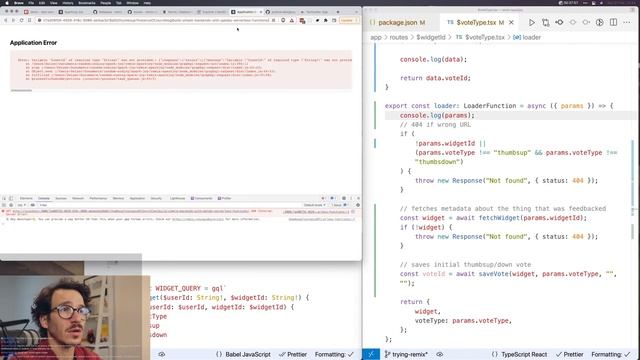Open the console 'top' context dropdown
This screenshot has height=360, width=640.
pos(22,205)
